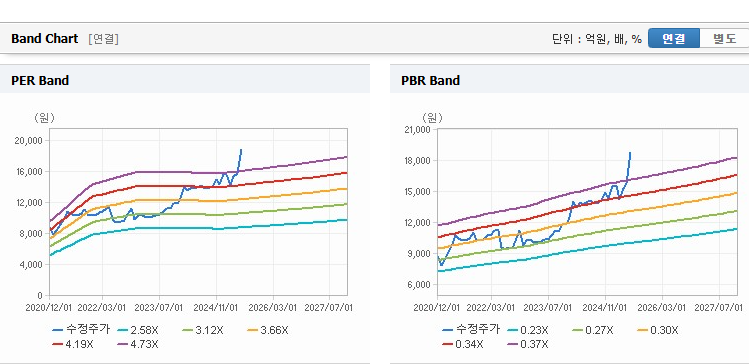749x364 pixels.
Task: Toggle the PBR Band 수정주가 legend item
Action: click(x=471, y=330)
